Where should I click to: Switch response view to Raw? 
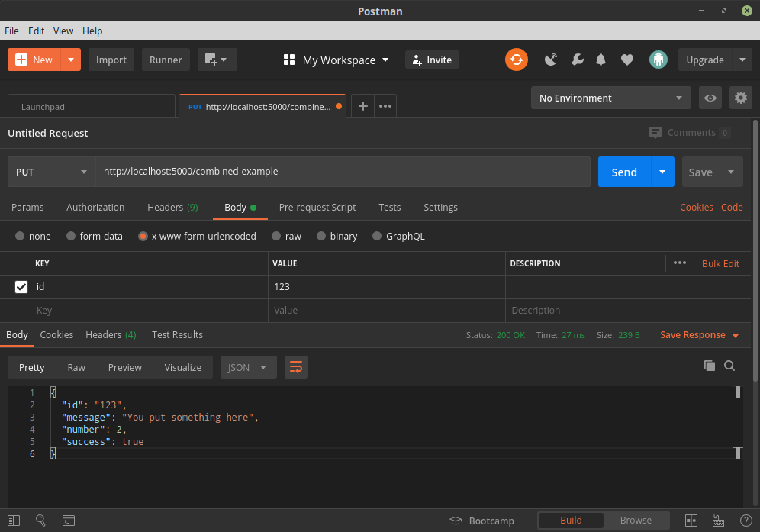click(x=76, y=367)
